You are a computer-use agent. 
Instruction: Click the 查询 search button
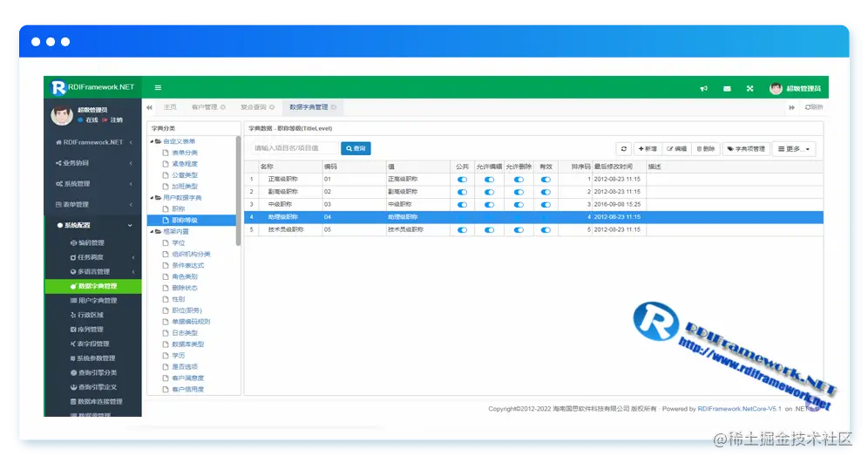coord(356,148)
